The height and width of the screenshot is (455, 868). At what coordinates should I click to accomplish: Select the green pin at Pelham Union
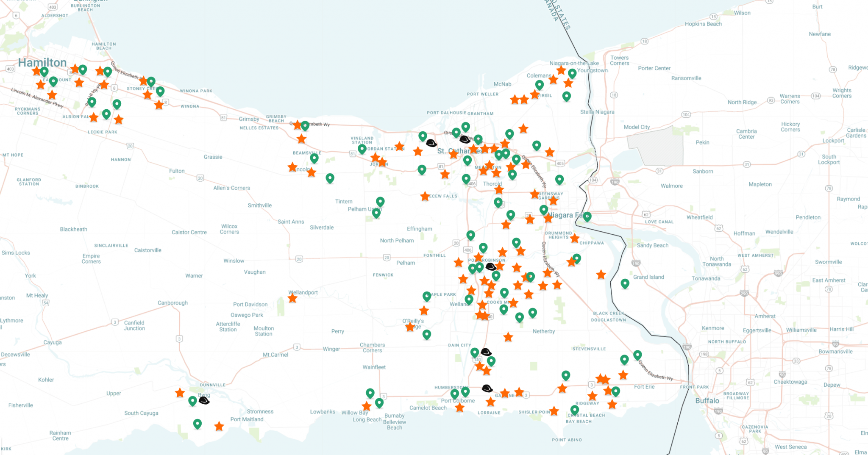[x=376, y=213]
